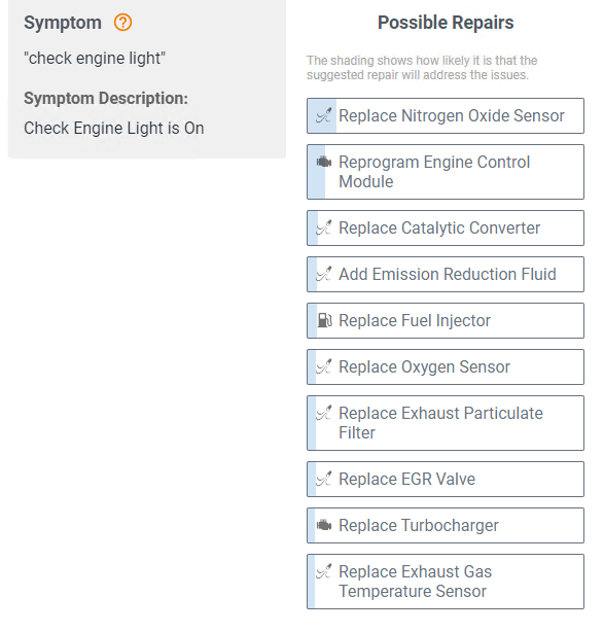604x632 pixels.
Task: Select Replace Nitrogen Oxide Sensor repair
Action: click(x=445, y=116)
